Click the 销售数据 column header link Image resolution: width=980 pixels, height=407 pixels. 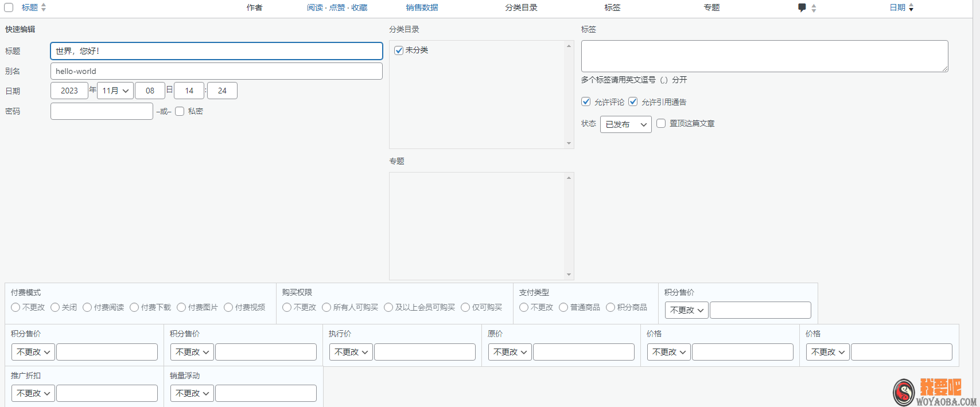click(x=422, y=7)
